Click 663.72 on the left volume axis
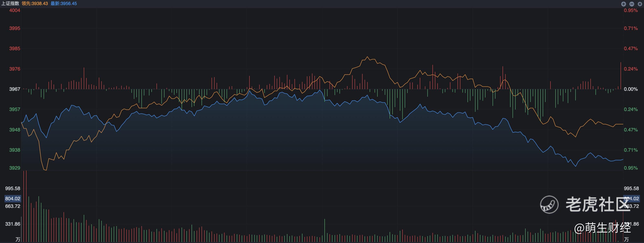The height and width of the screenshot is (243, 644). coord(13,206)
